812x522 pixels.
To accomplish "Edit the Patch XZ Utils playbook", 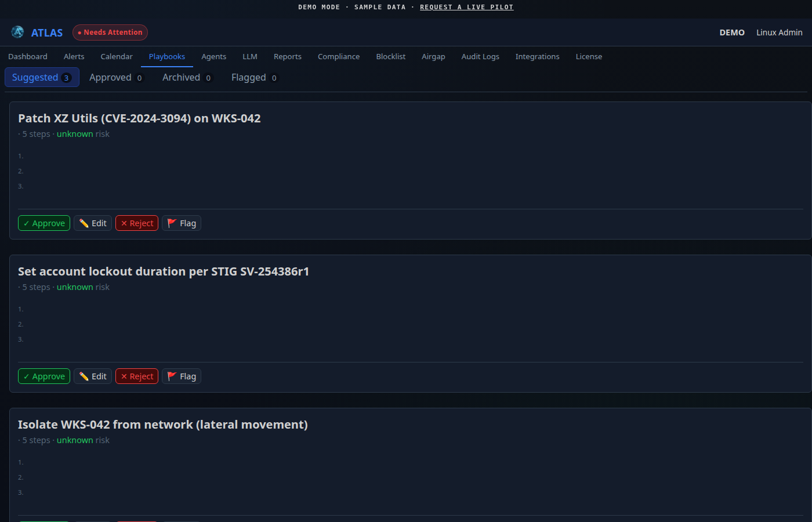I will click(93, 223).
